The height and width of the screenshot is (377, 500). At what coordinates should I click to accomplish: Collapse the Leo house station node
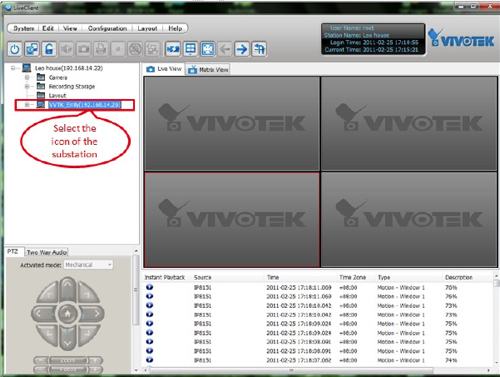point(13,68)
